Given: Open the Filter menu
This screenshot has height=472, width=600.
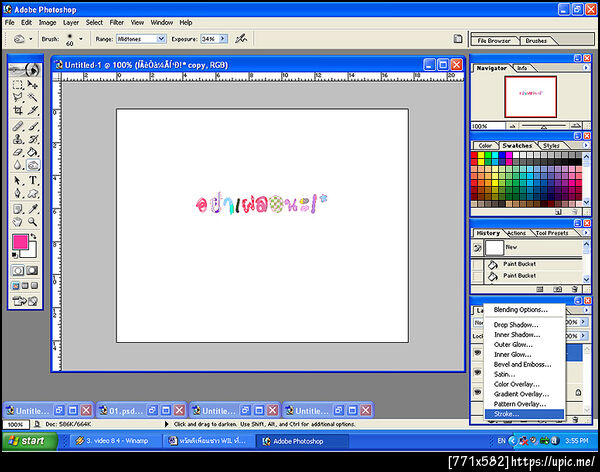Looking at the screenshot, I should (117, 23).
